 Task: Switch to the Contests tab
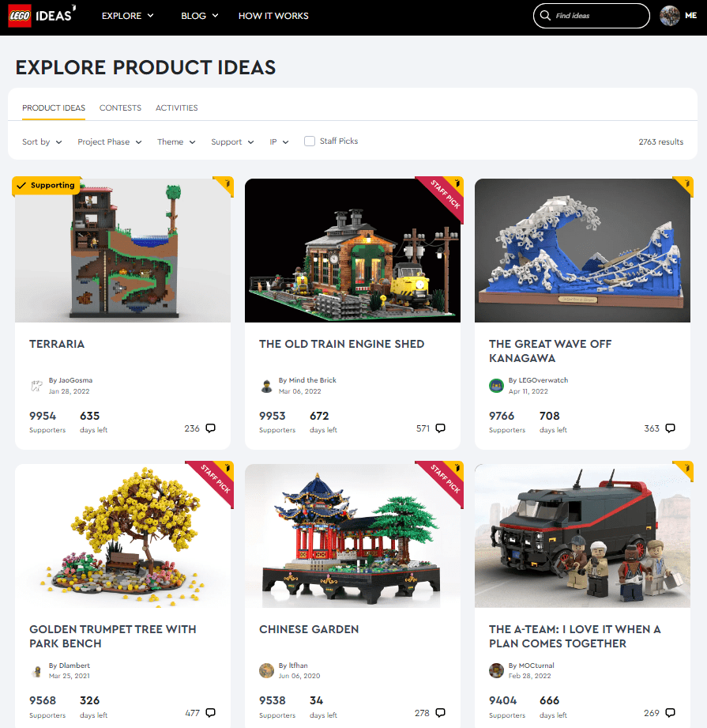120,108
